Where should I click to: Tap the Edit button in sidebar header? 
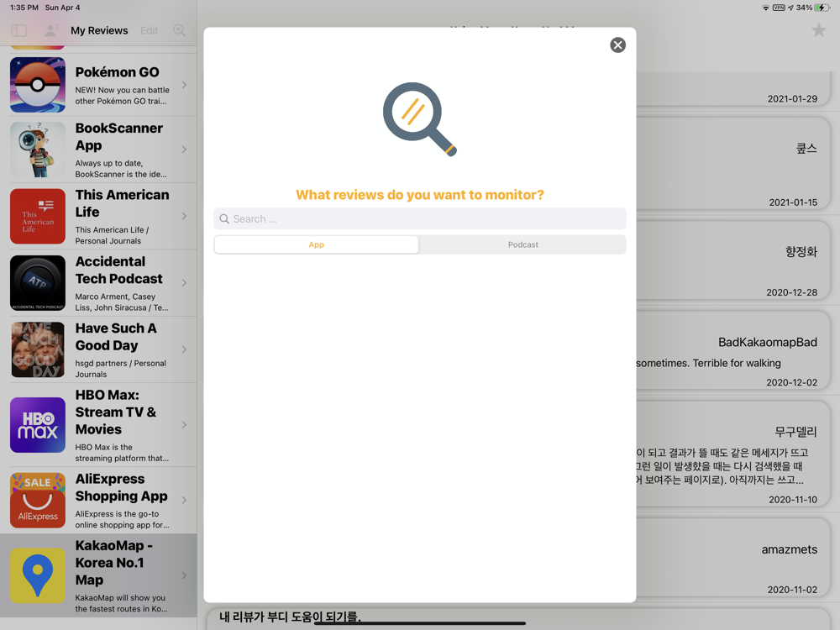(x=149, y=30)
